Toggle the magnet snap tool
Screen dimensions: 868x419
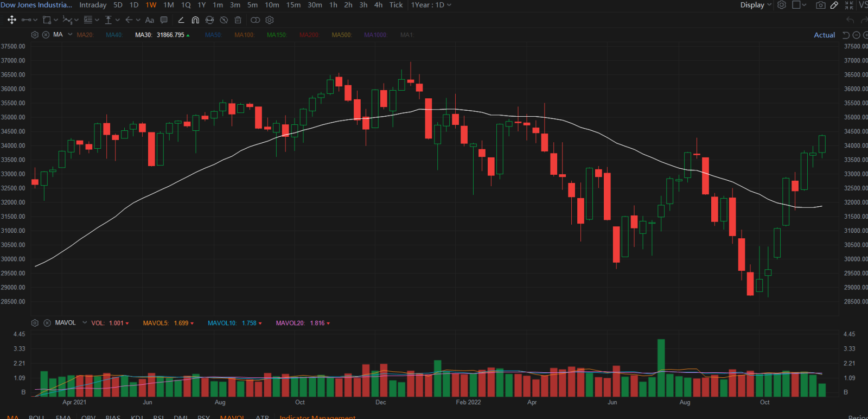pyautogui.click(x=195, y=20)
